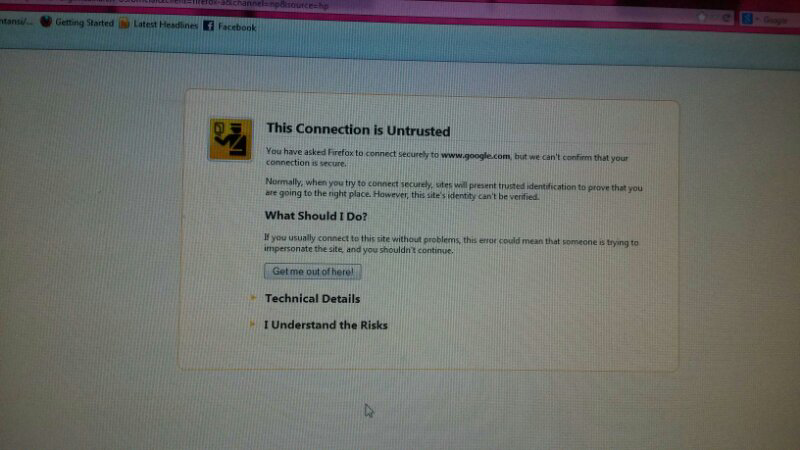
Task: Click the 'What Should I Do?' heading
Action: (x=316, y=216)
